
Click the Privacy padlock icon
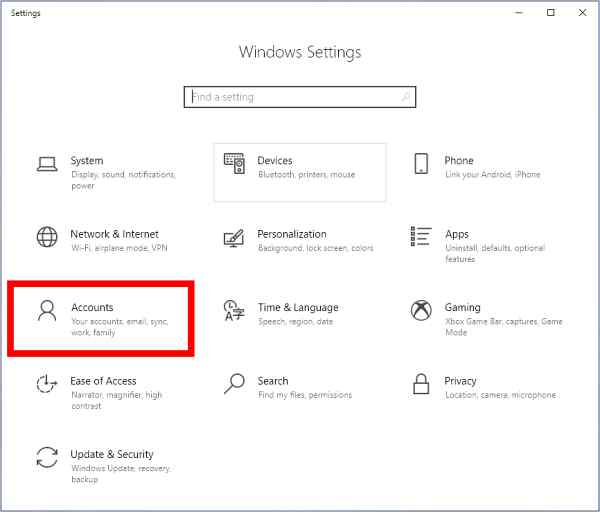click(421, 384)
